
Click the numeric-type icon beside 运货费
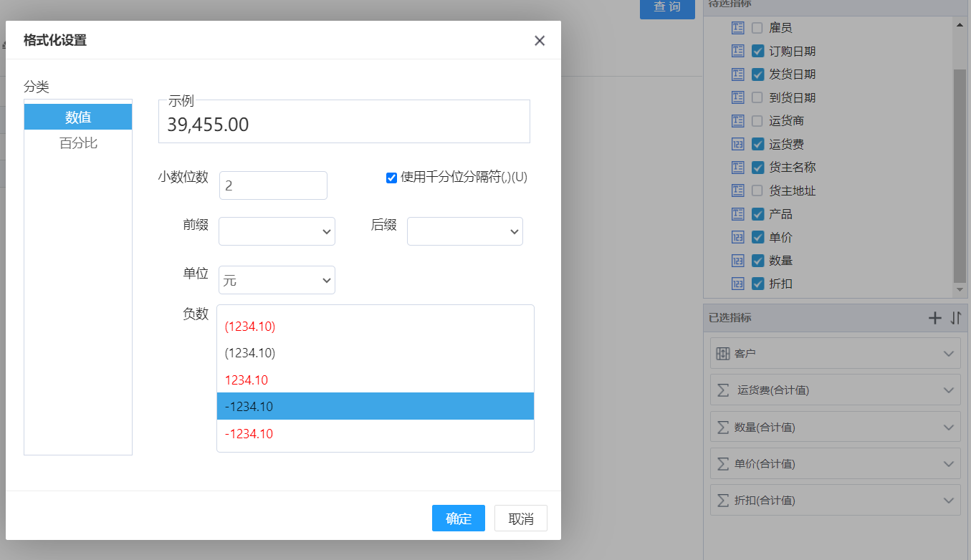(x=738, y=144)
